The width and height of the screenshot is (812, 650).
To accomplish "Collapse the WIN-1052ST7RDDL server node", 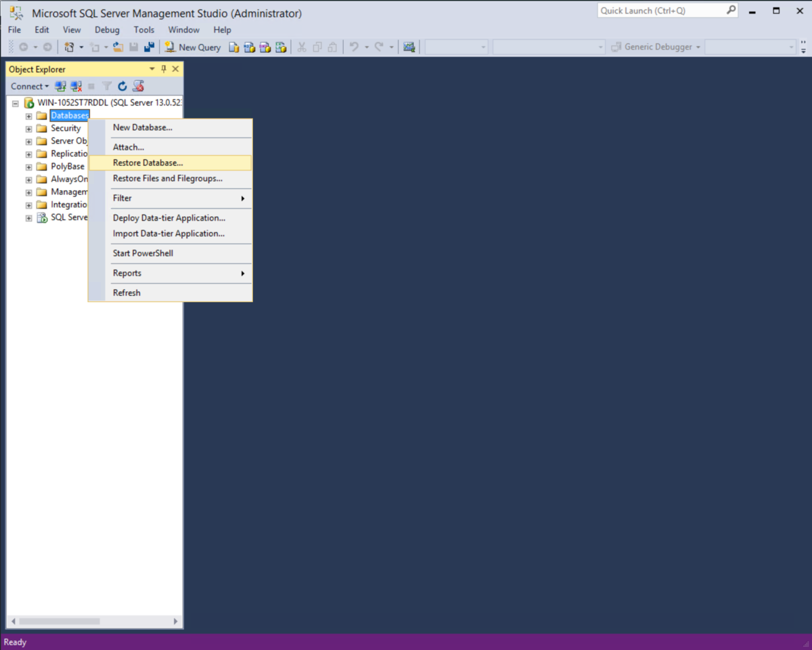I will [x=16, y=103].
